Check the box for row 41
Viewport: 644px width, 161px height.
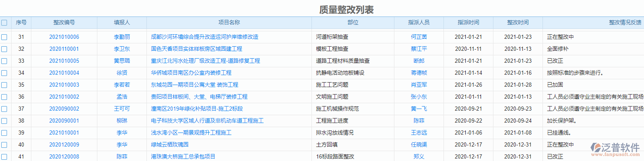click(x=4, y=157)
